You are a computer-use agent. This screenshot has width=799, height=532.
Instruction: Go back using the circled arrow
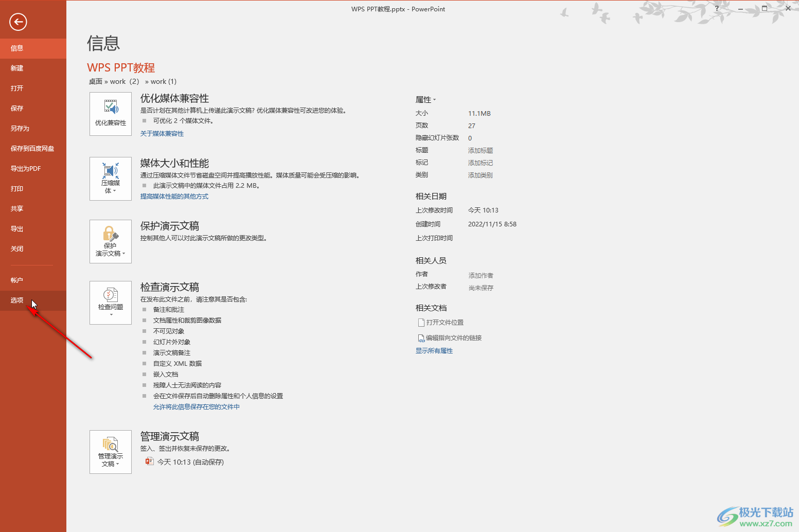(18, 22)
